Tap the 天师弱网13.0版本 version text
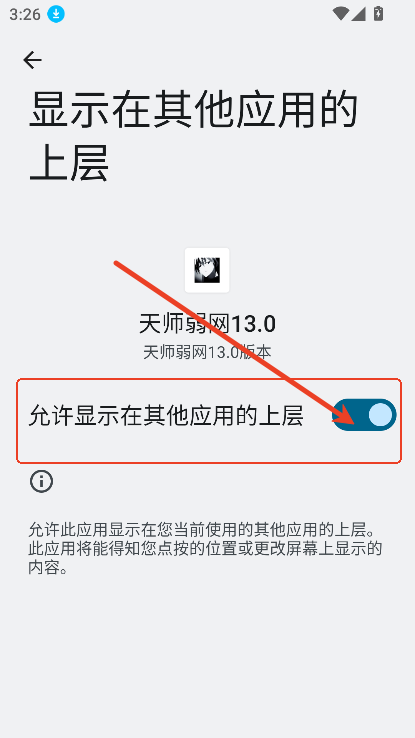415x738 pixels. pos(207,352)
